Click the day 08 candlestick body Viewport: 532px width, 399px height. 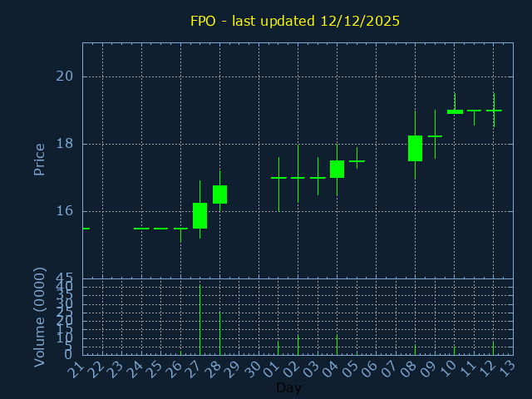415,148
